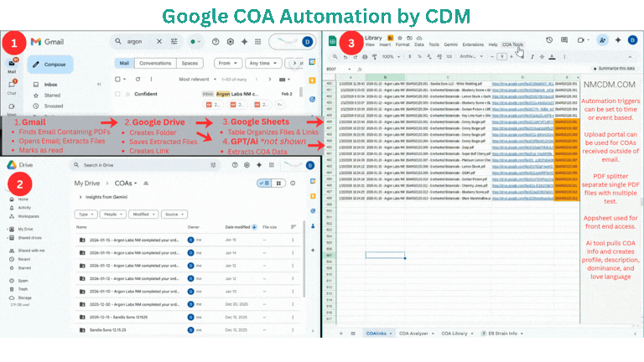Go to My Drive in the breadcrumb
Image resolution: width=644 pixels, height=362 pixels.
click(87, 183)
